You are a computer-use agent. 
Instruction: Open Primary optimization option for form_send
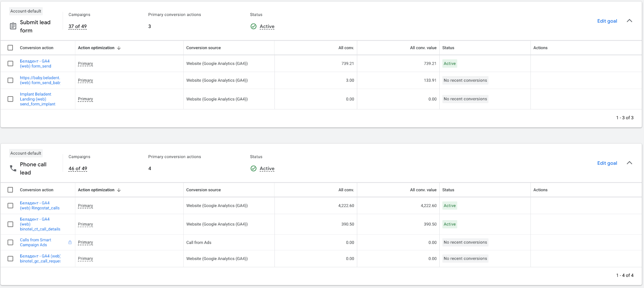click(x=86, y=64)
